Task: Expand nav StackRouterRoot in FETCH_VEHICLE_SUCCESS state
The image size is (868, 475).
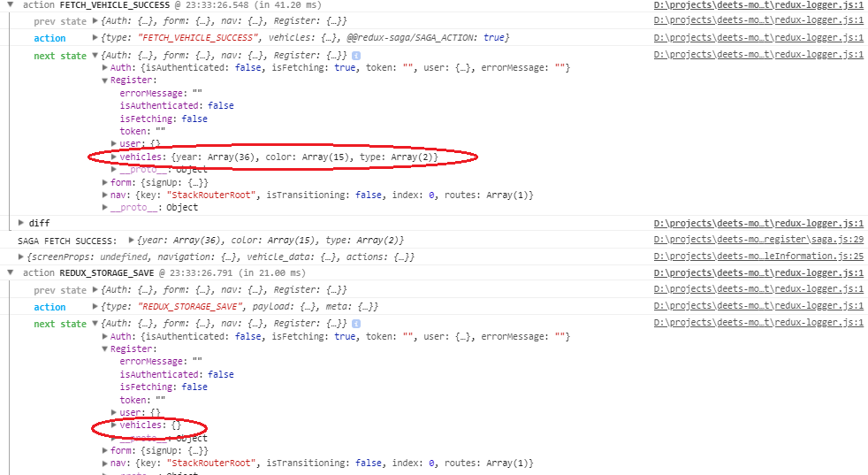Action: click(104, 195)
